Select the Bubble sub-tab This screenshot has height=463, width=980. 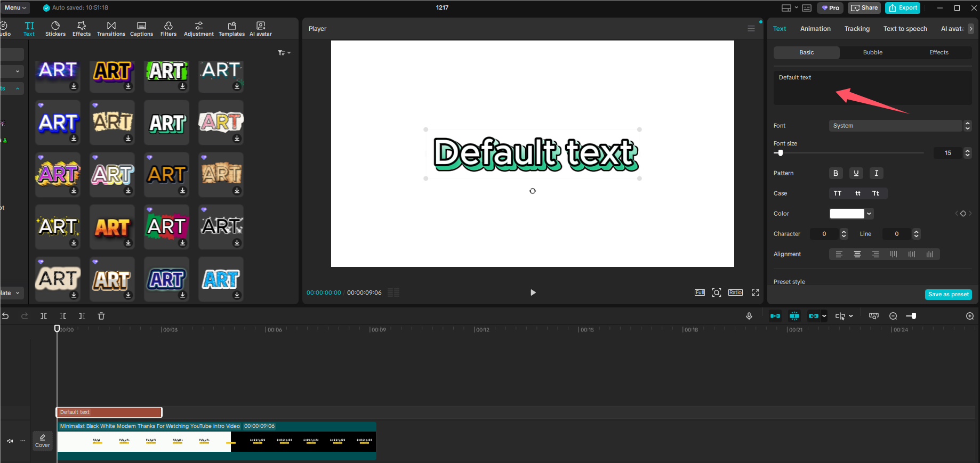pos(872,52)
